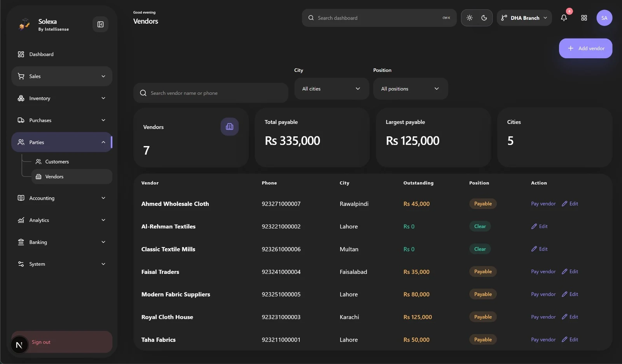Image resolution: width=622 pixels, height=364 pixels.
Task: Click the Vendors card building icon
Action: click(x=229, y=127)
